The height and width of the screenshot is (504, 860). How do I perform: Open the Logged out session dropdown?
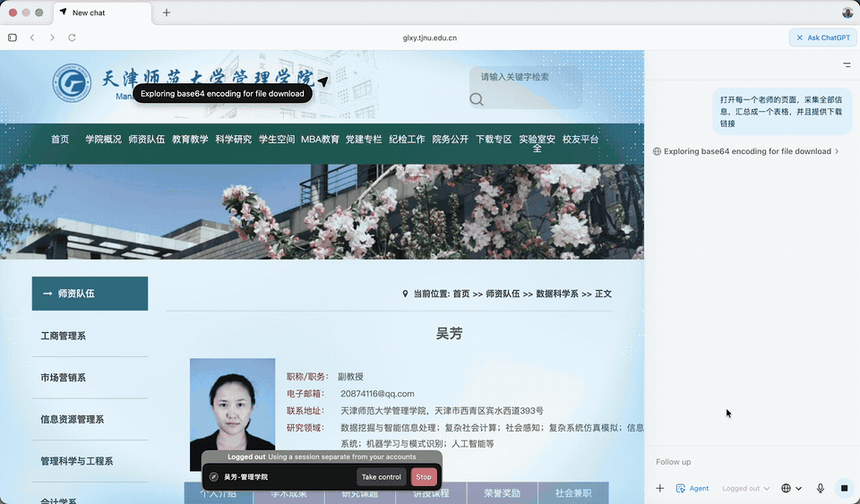[x=746, y=488]
